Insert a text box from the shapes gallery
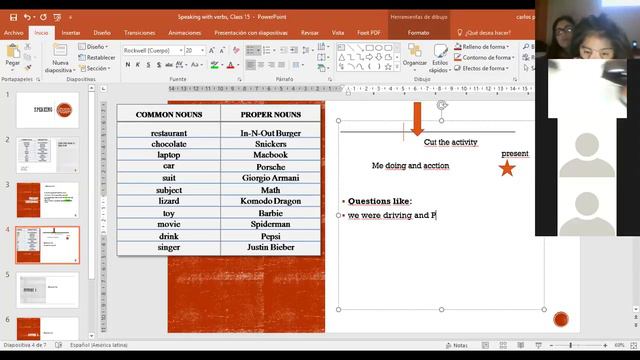 (341, 48)
